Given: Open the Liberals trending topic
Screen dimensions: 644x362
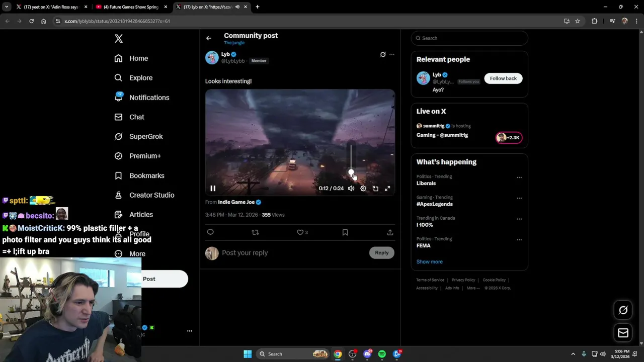Looking at the screenshot, I should click(x=426, y=184).
